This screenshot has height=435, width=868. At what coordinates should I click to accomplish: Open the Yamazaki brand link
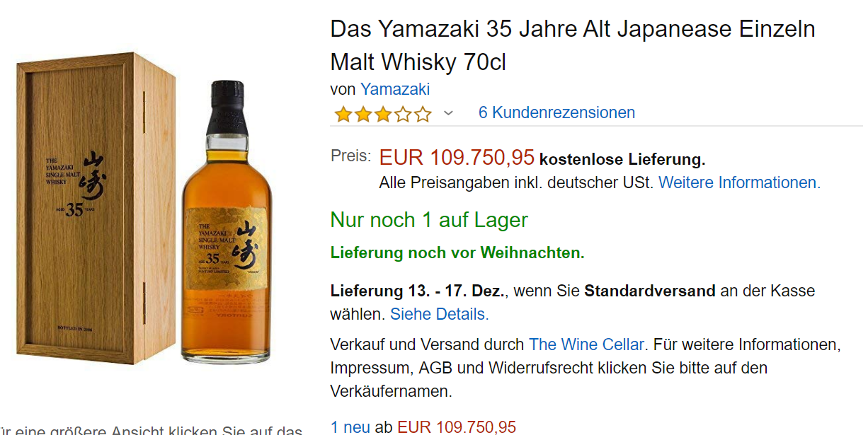pos(395,89)
